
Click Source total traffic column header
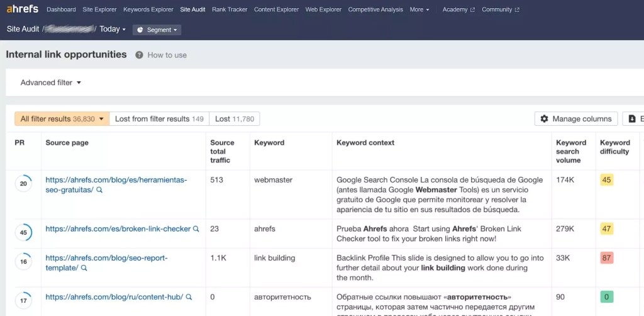point(222,151)
